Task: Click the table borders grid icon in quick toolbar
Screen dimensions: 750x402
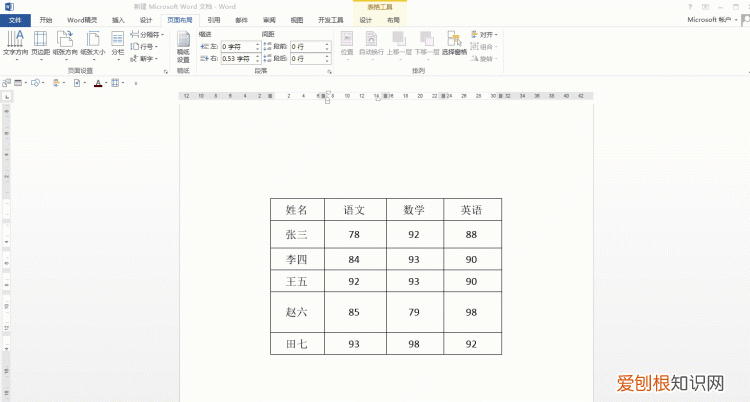Action: pos(115,83)
